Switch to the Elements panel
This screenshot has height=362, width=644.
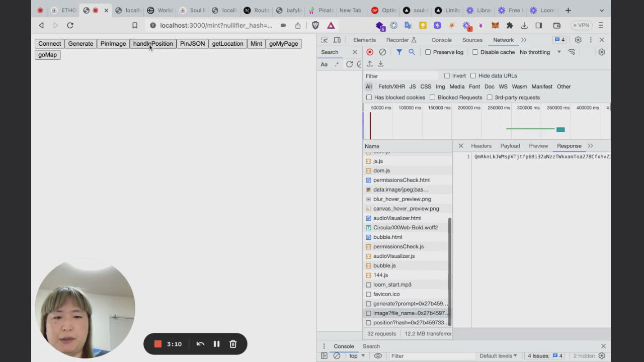(364, 40)
